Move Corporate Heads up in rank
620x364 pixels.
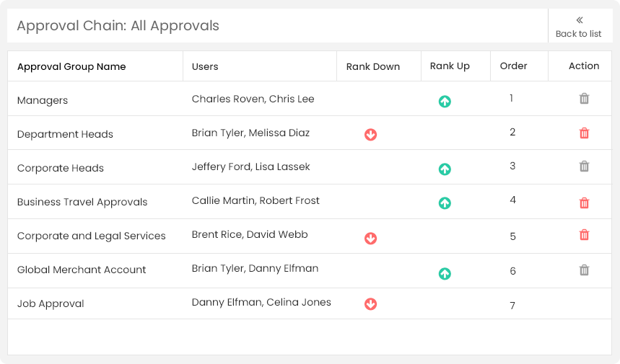(x=445, y=169)
